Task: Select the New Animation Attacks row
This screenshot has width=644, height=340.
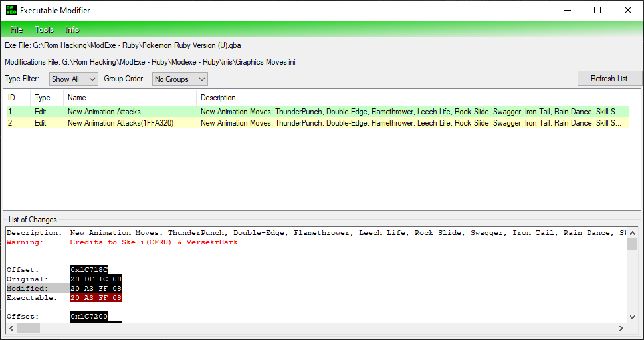Action: click(x=104, y=112)
